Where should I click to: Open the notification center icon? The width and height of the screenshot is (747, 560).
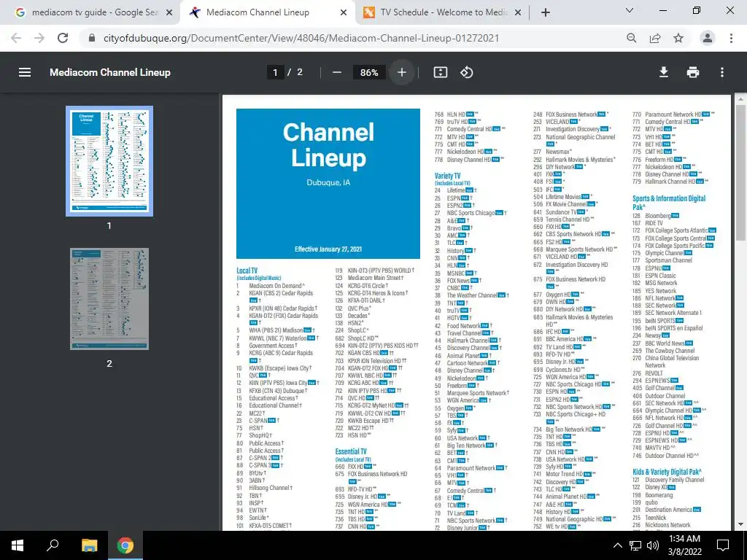[x=723, y=545]
